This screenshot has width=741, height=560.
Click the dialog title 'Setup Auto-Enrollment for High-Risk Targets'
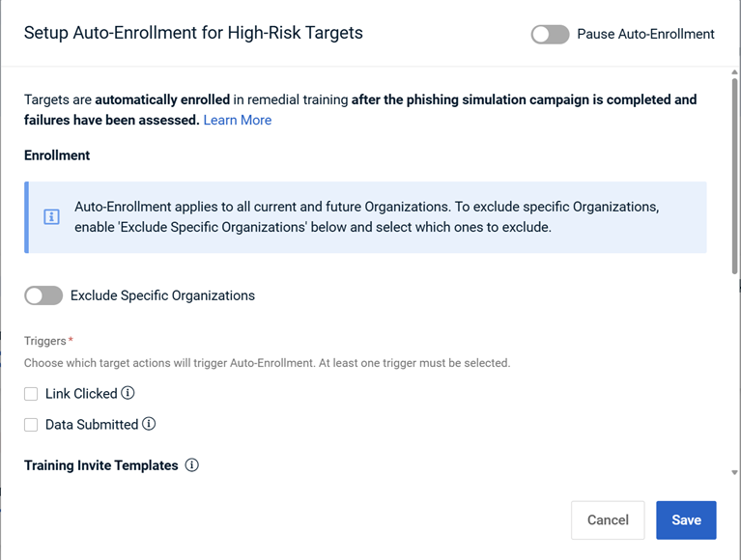tap(193, 33)
